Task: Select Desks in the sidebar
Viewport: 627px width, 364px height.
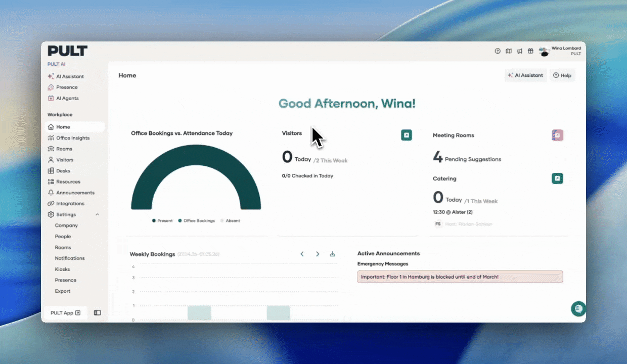Action: click(x=63, y=171)
